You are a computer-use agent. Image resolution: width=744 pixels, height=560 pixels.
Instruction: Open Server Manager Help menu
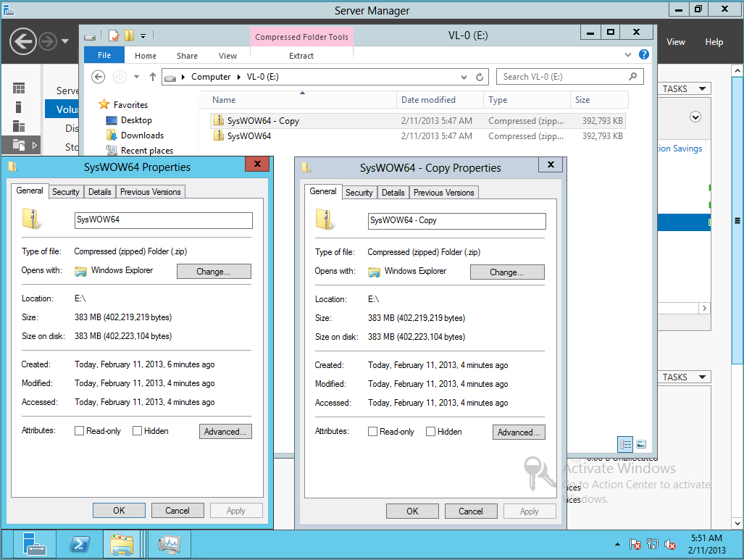[x=714, y=42]
